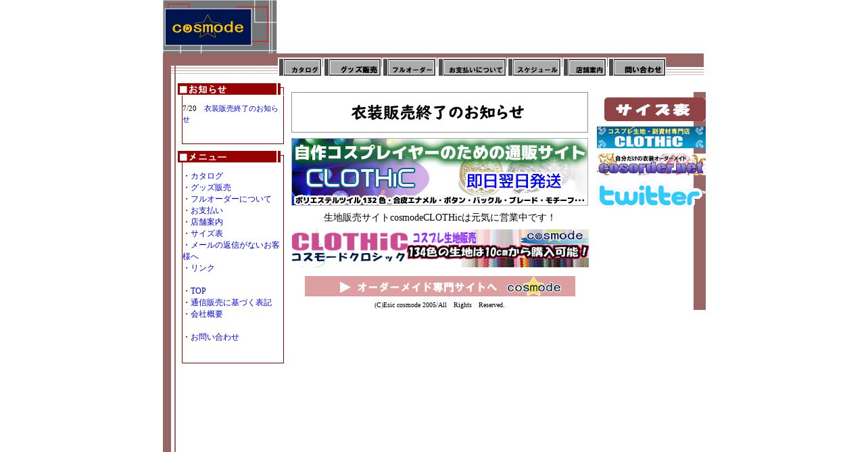Click the cosmode logo image
This screenshot has width=868, height=452.
click(220, 26)
